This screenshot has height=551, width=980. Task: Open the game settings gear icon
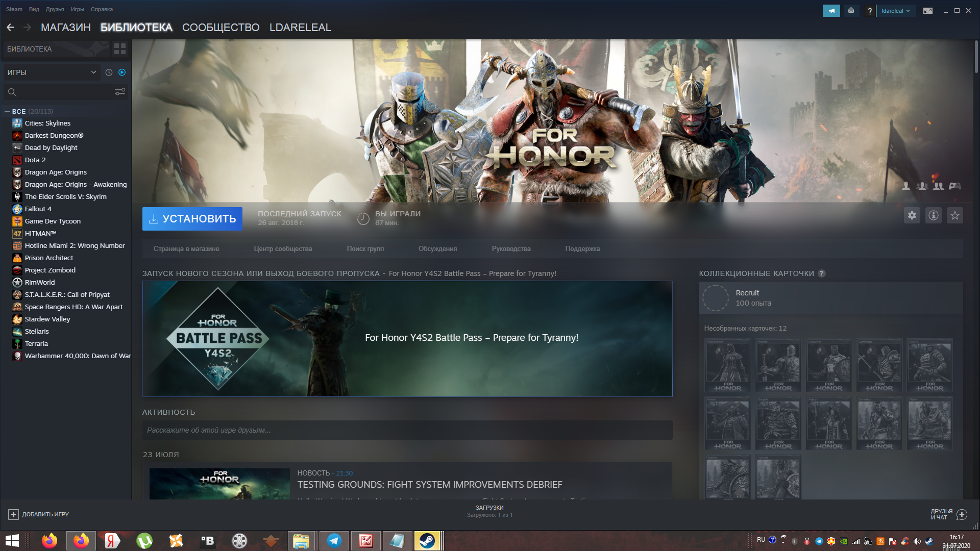pyautogui.click(x=912, y=215)
